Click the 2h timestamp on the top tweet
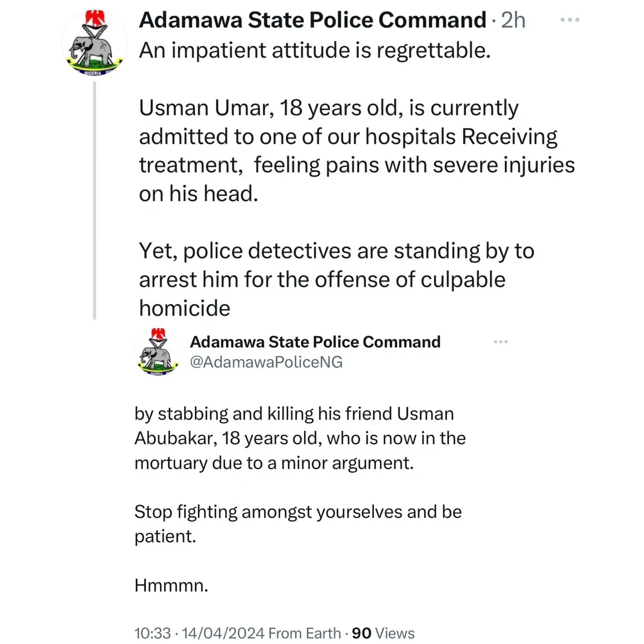 click(513, 20)
